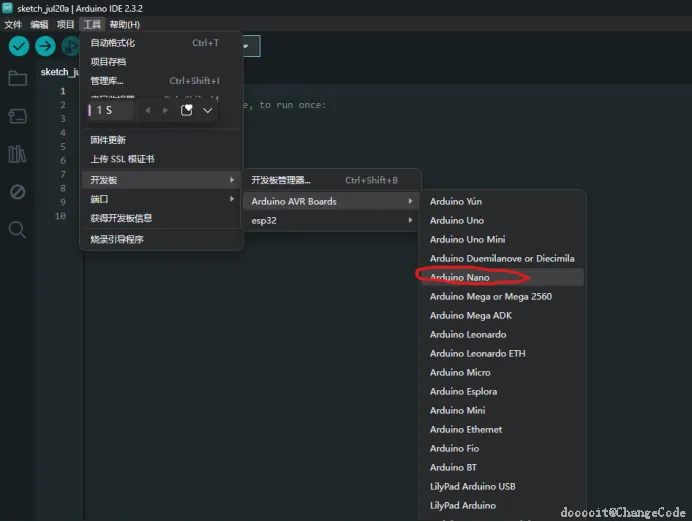The width and height of the screenshot is (692, 522).
Task: Click the Arduino IDE logo in title bar
Action: click(x=7, y=8)
